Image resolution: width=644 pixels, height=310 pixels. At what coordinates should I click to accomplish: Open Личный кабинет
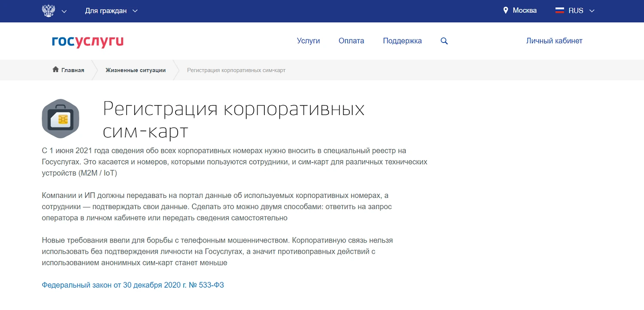554,41
